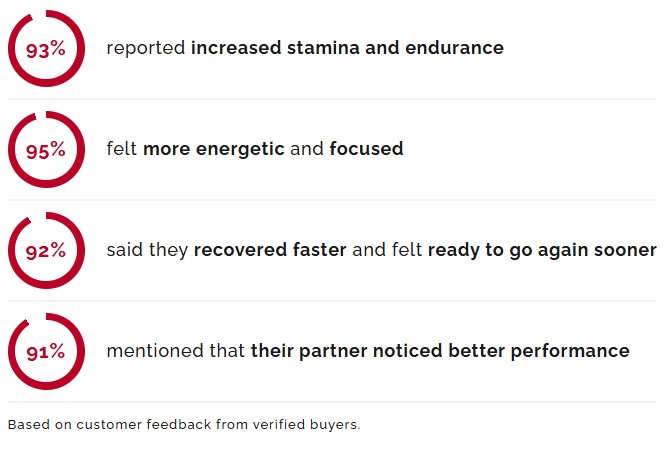
Task: Click the bold "increased stamina" text
Action: (x=264, y=48)
